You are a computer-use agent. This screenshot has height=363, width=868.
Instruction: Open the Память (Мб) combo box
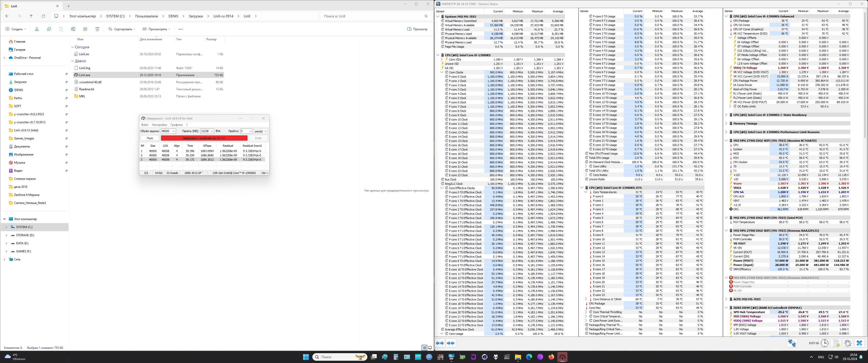(212, 131)
